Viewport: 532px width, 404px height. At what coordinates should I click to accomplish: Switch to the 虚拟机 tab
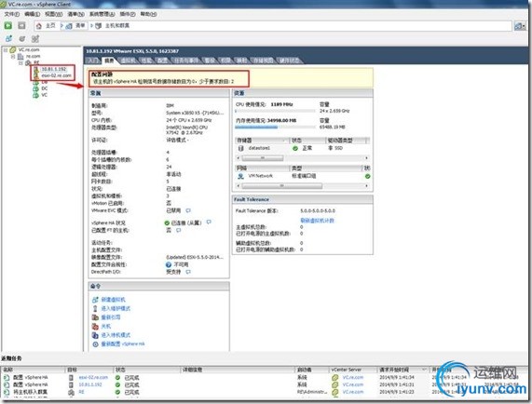pyautogui.click(x=129, y=61)
